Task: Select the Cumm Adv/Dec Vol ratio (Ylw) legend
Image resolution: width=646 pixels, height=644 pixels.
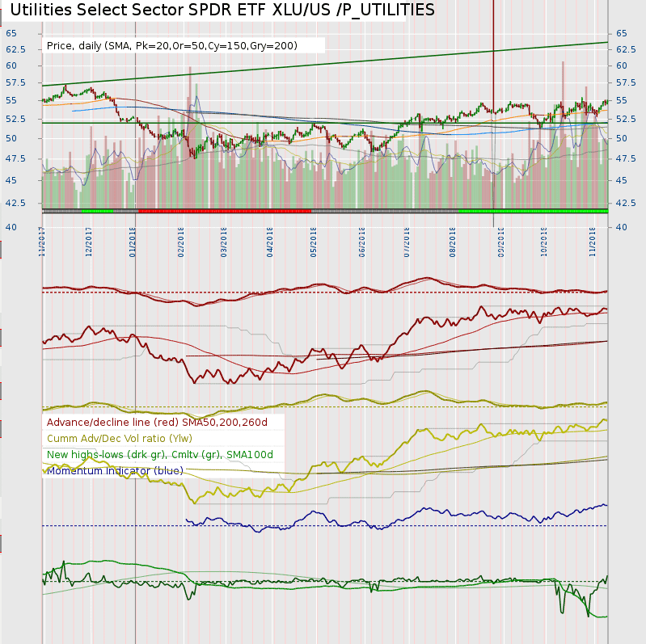Action: (x=120, y=439)
